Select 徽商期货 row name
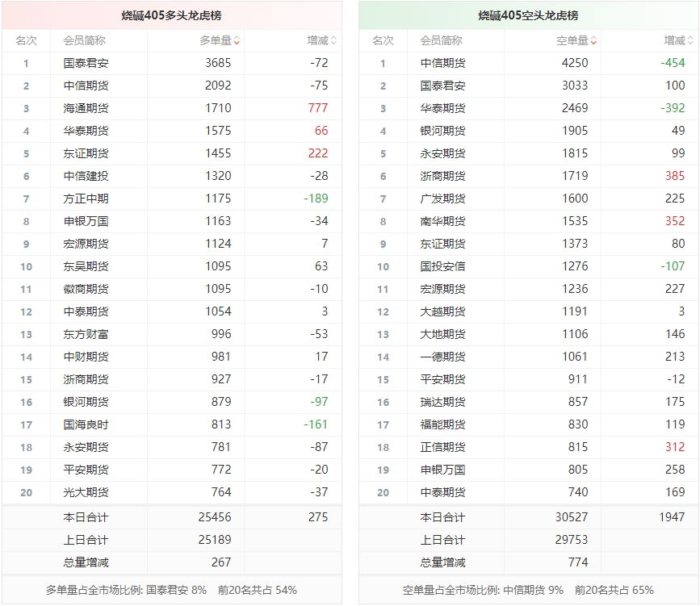 pyautogui.click(x=86, y=290)
